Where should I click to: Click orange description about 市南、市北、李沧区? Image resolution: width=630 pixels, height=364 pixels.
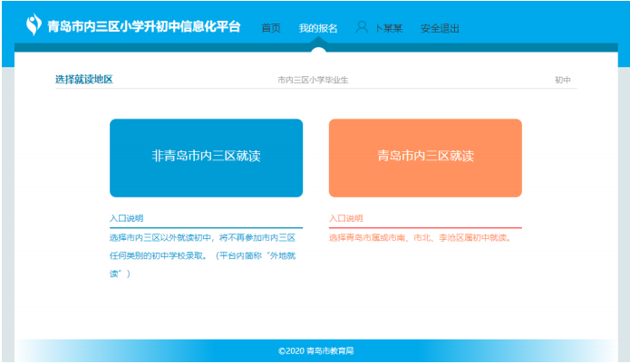click(x=420, y=238)
